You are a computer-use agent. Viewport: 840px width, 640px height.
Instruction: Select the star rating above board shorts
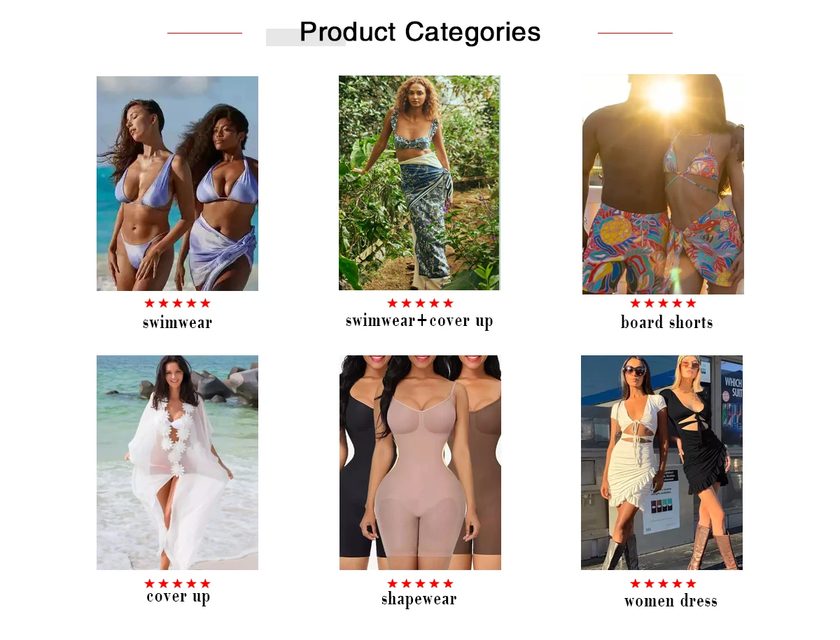pos(663,303)
